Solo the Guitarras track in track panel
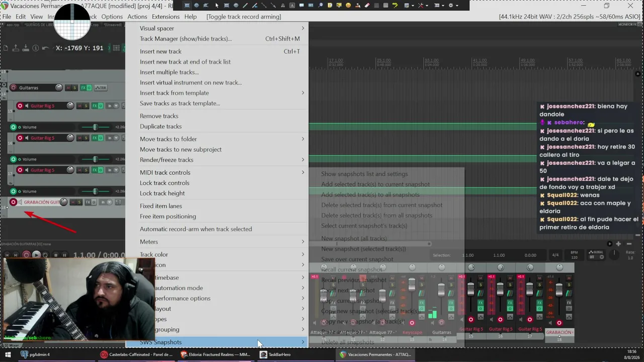This screenshot has width=644, height=362. point(74,88)
